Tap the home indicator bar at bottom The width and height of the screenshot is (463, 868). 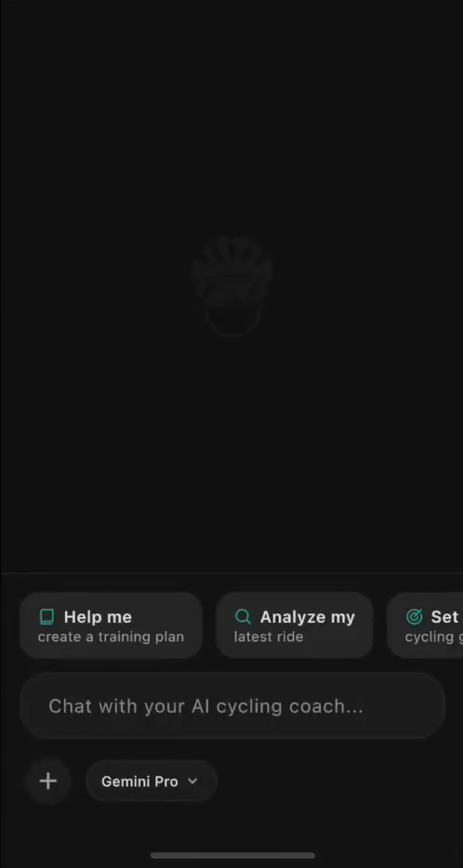coord(232,855)
